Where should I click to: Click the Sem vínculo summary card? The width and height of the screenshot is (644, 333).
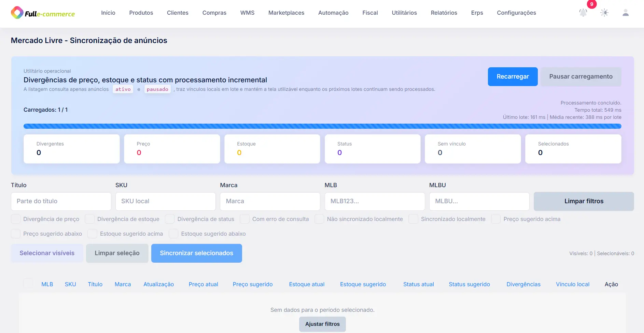pyautogui.click(x=473, y=149)
